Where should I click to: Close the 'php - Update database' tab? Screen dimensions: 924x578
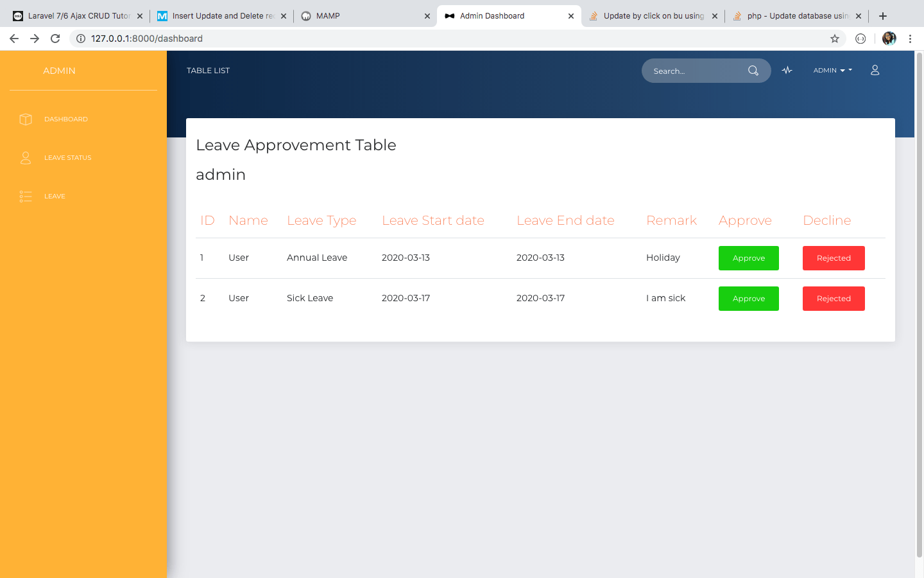[859, 16]
